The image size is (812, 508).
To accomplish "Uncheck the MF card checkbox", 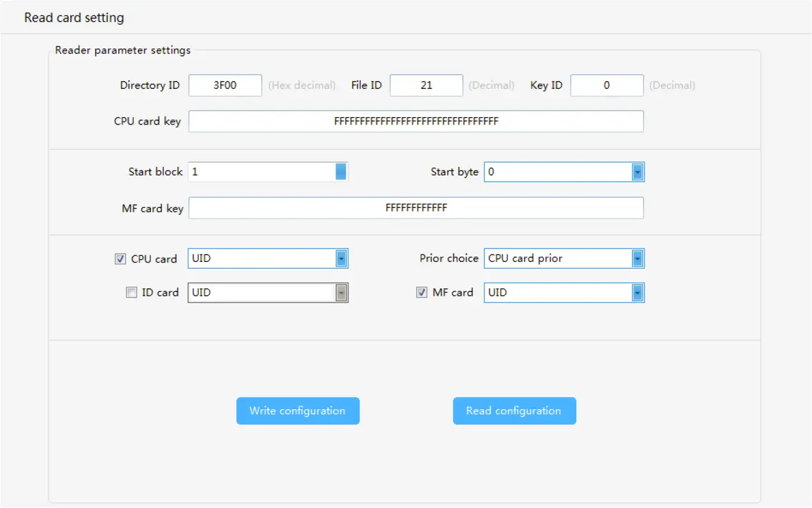I will (x=421, y=293).
